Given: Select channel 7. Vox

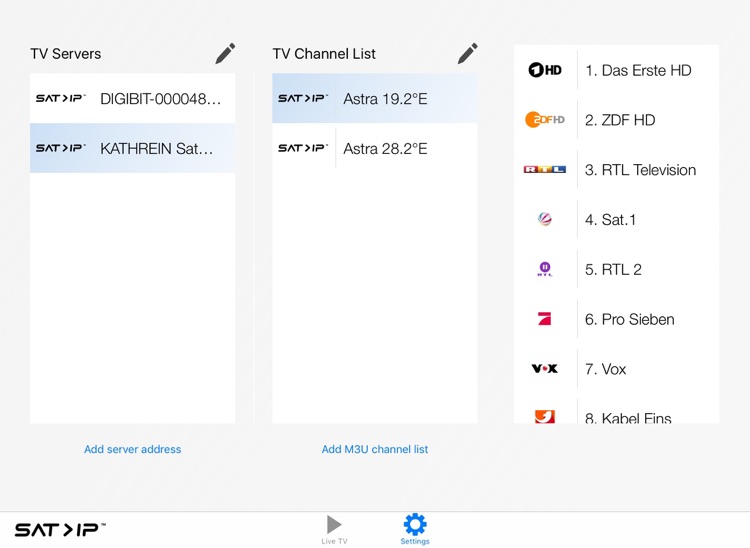Looking at the screenshot, I should (x=617, y=369).
